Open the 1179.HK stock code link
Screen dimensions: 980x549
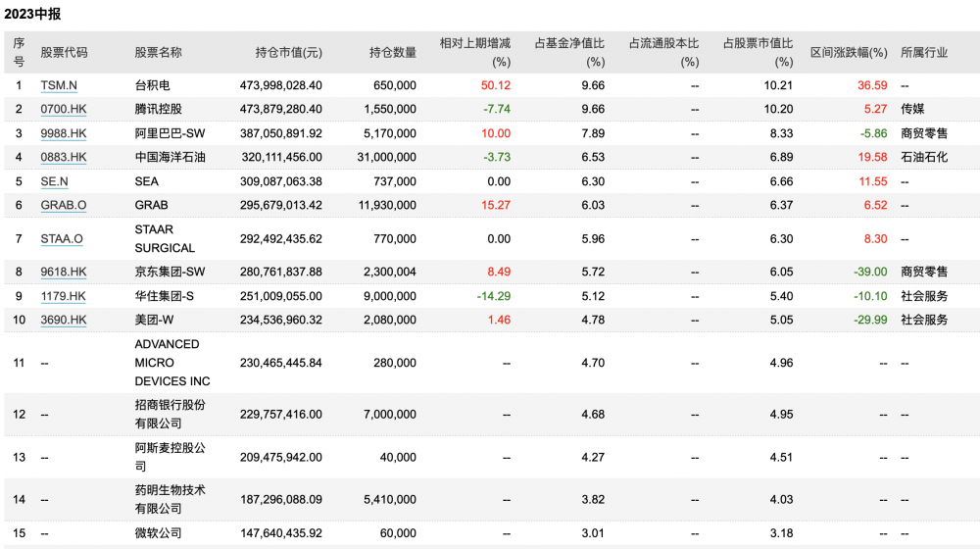pyautogui.click(x=64, y=296)
